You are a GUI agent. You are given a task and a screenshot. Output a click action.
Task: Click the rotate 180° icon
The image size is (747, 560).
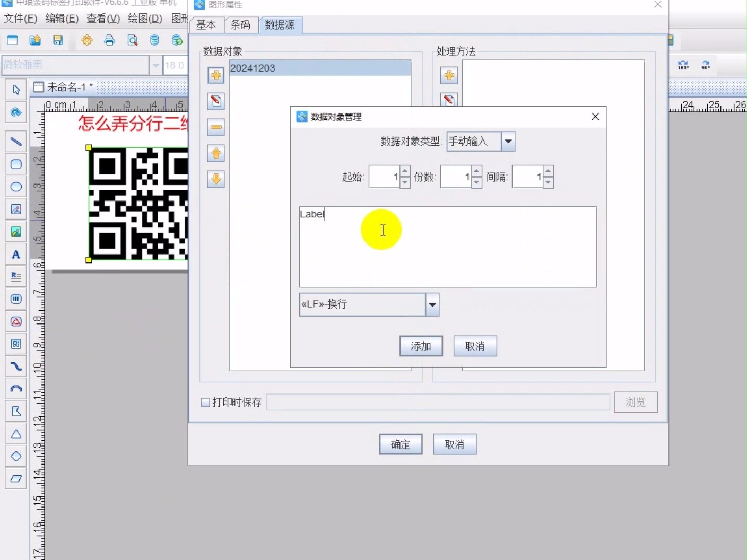pos(683,65)
